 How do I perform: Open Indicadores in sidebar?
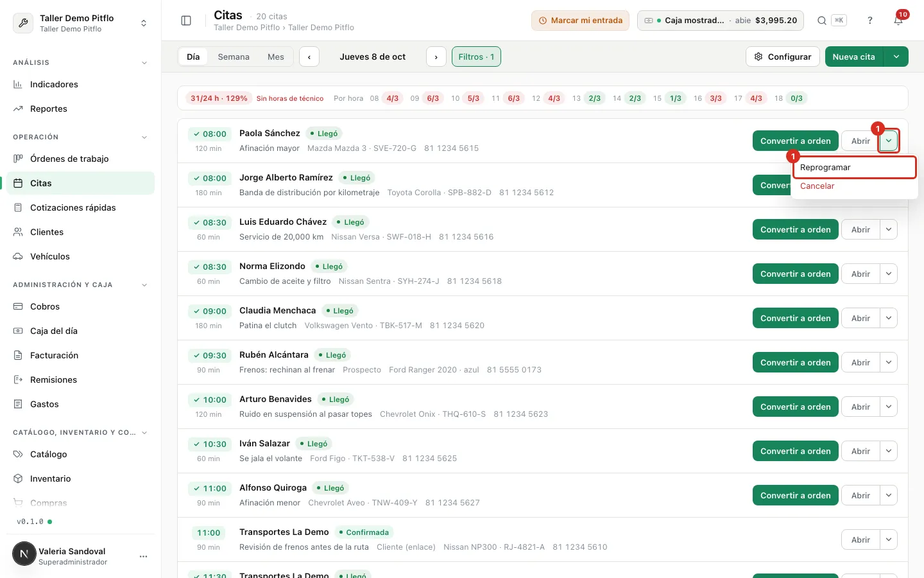point(80,84)
